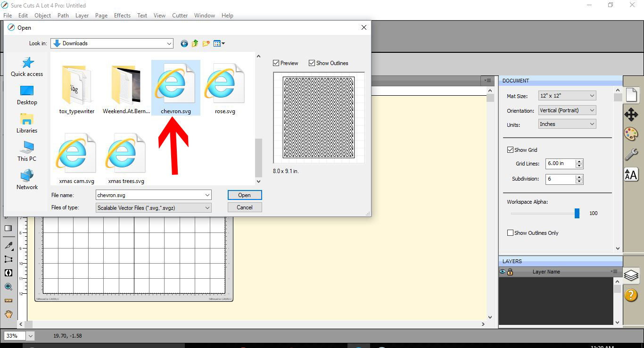
Task: Click Go back arrow in Open dialog
Action: click(x=184, y=43)
